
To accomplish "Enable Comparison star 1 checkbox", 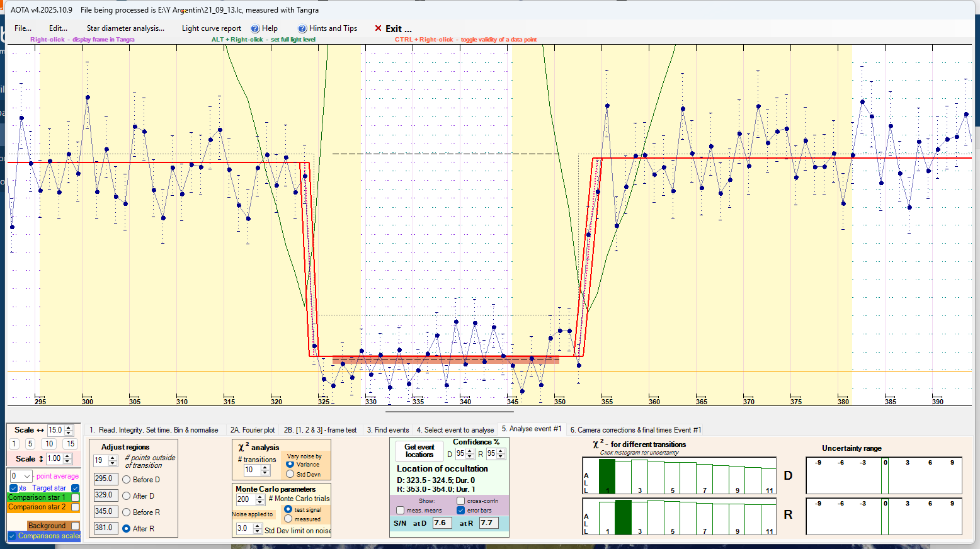I will pos(76,497).
